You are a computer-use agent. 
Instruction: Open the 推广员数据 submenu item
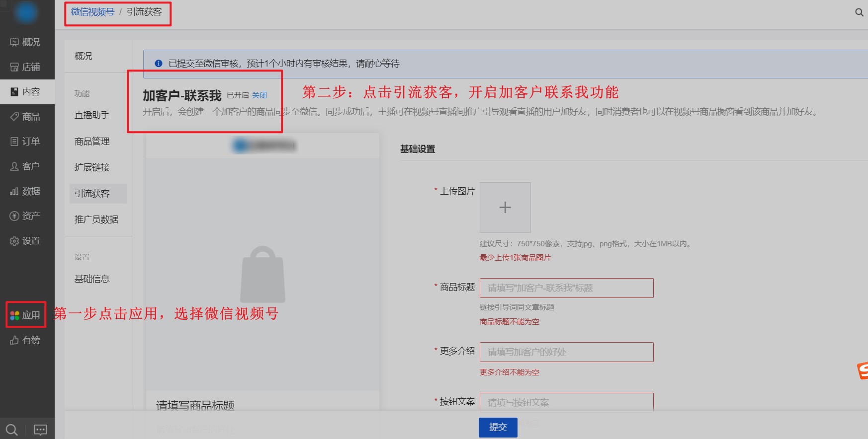coord(96,219)
